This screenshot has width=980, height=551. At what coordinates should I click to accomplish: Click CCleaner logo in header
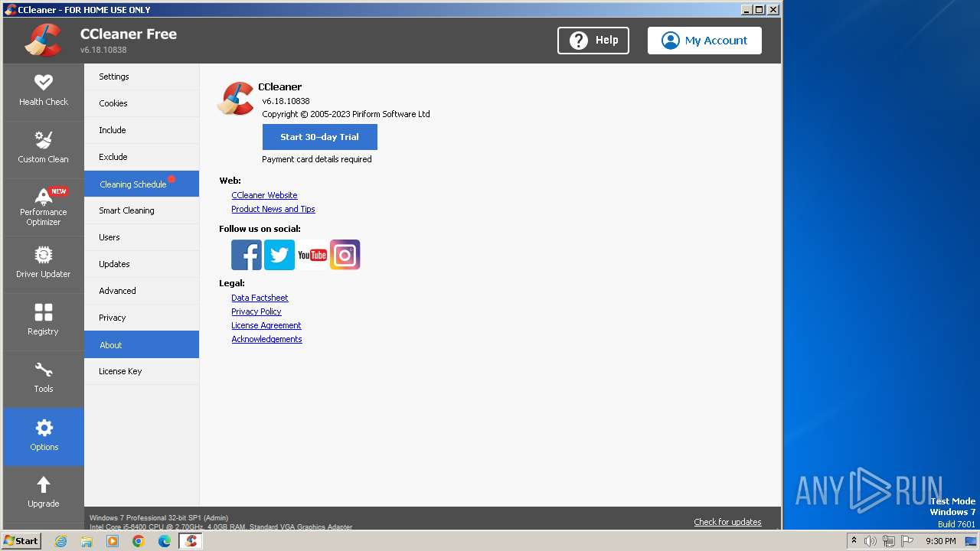point(44,41)
